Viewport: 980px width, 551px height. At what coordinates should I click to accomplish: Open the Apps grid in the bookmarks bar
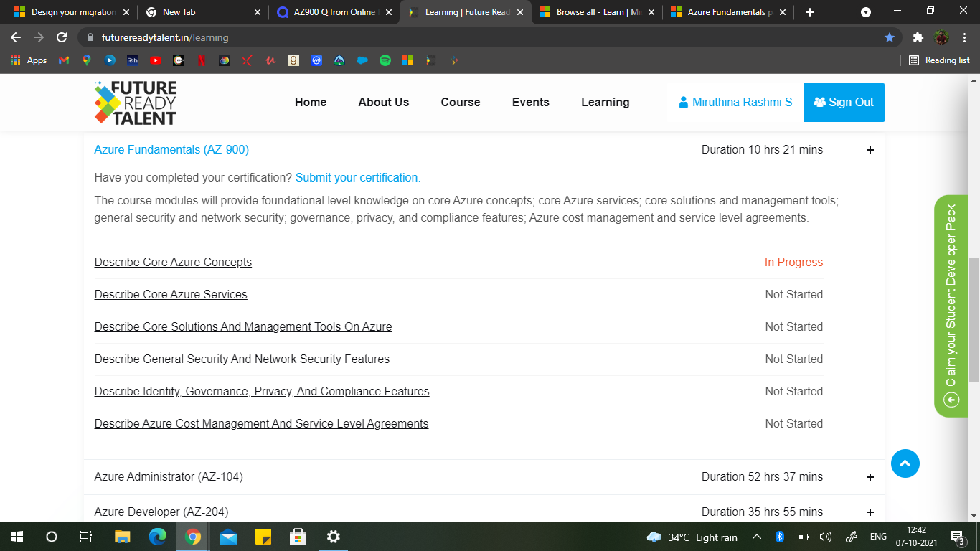click(29, 60)
